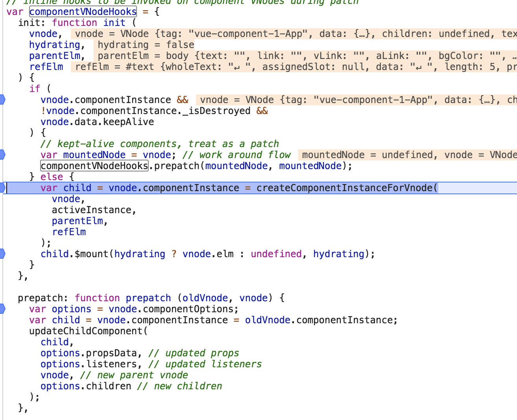Select the boxed componentVNodeHooks variable name
Screen dimensions: 517x420
(82, 11)
